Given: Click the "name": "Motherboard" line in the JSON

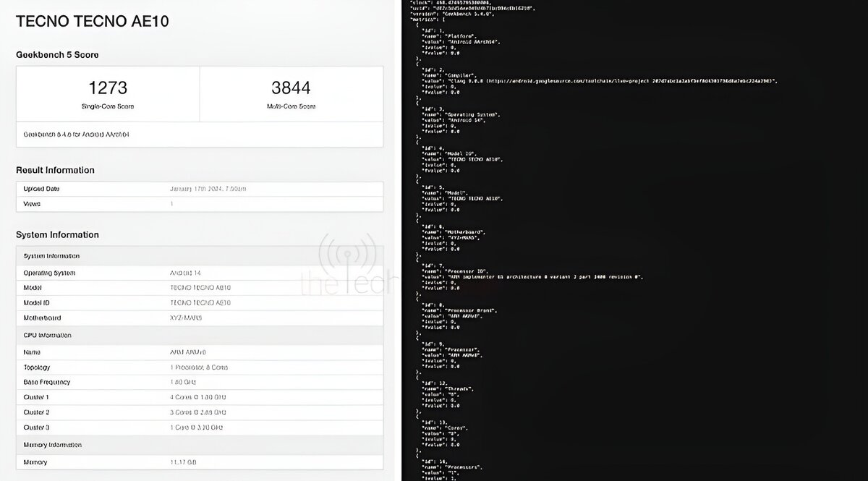Looking at the screenshot, I should point(454,231).
